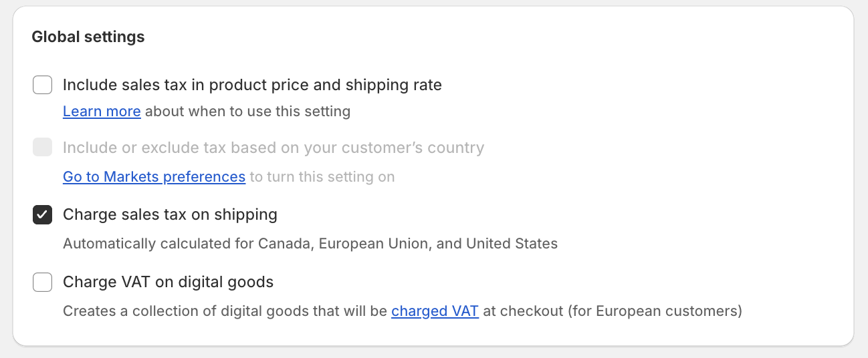This screenshot has width=868, height=358.
Task: Open the charged VAT link
Action: [x=435, y=311]
